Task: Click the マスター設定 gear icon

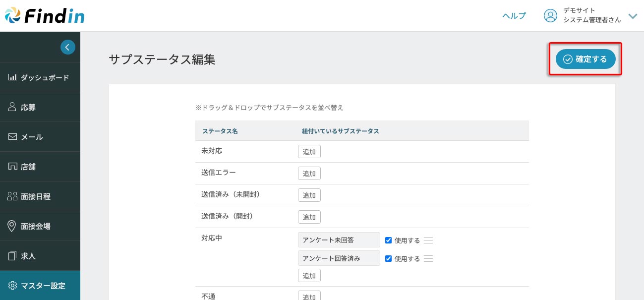Action: (x=13, y=286)
